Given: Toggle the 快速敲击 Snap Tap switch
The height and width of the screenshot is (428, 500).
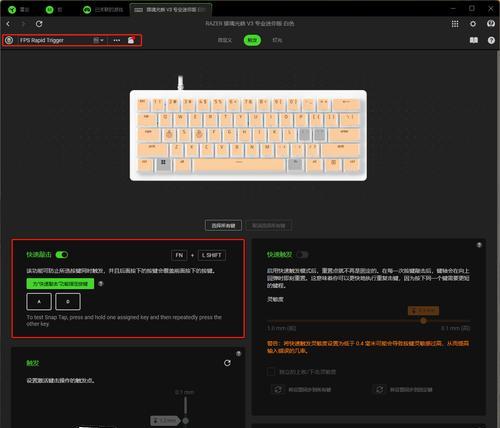Looking at the screenshot, I should (62, 255).
